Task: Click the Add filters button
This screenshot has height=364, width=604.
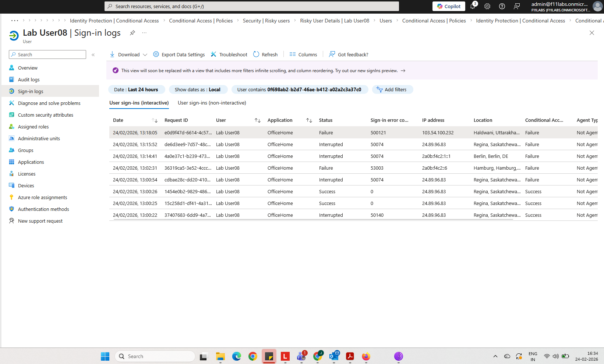Action: [392, 89]
